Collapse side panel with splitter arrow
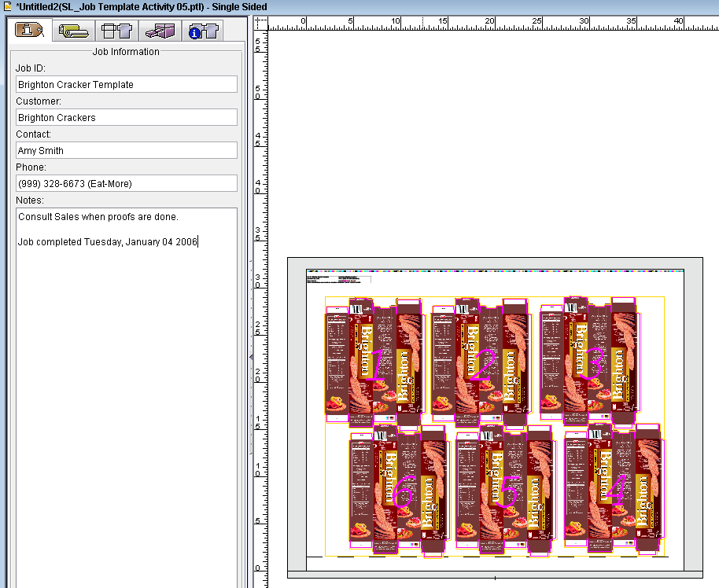The width and height of the screenshot is (719, 588). pyautogui.click(x=251, y=357)
